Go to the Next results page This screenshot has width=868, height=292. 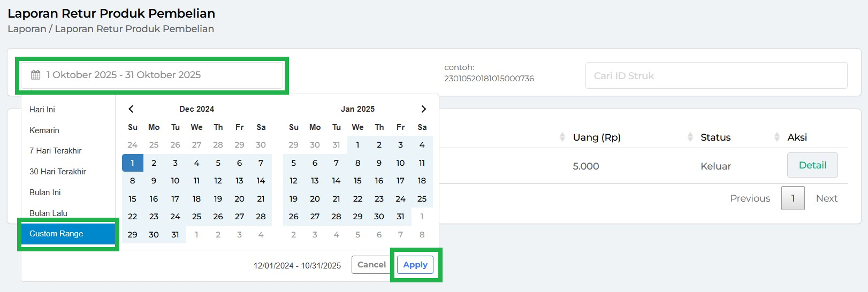(x=826, y=198)
